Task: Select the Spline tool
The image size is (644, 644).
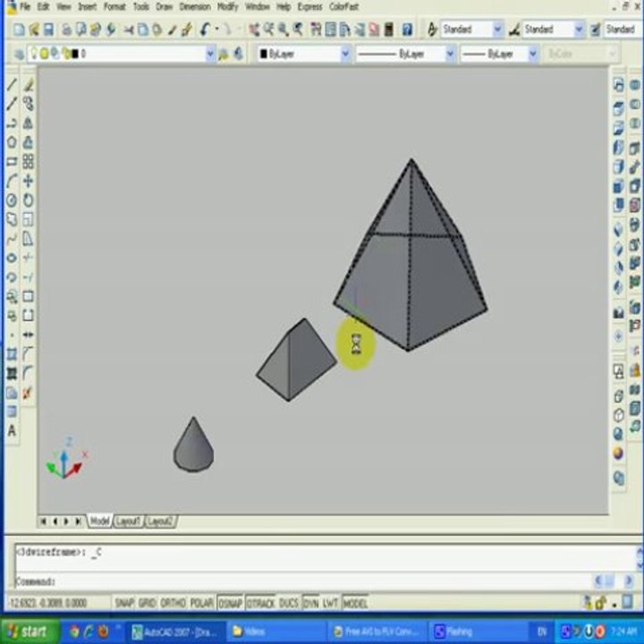Action: click(12, 239)
